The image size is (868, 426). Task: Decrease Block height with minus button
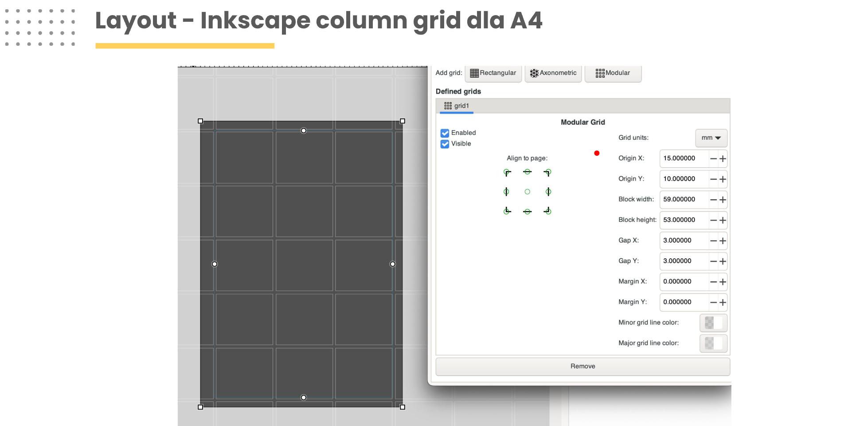click(x=713, y=221)
